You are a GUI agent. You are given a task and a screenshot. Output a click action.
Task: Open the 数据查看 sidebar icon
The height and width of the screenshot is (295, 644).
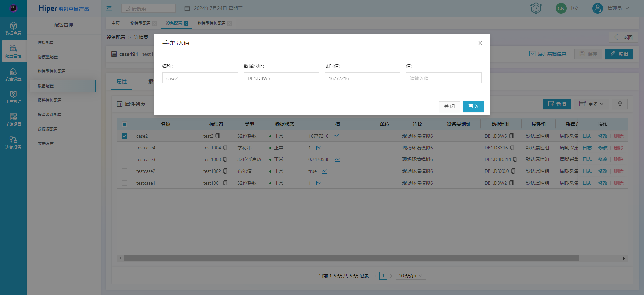[x=13, y=29]
